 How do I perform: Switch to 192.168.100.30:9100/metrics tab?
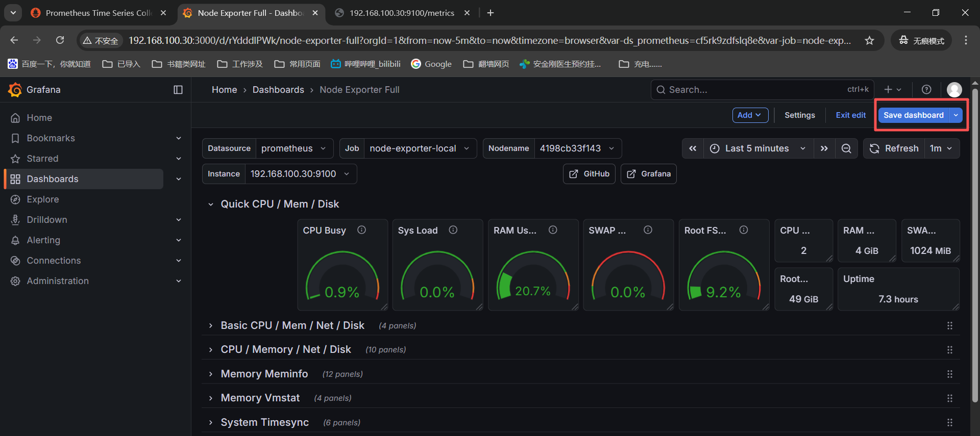(x=402, y=13)
